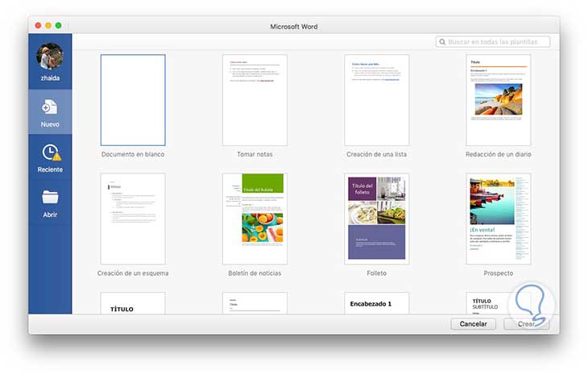Select the Prospecto template thumbnail

[x=499, y=219]
